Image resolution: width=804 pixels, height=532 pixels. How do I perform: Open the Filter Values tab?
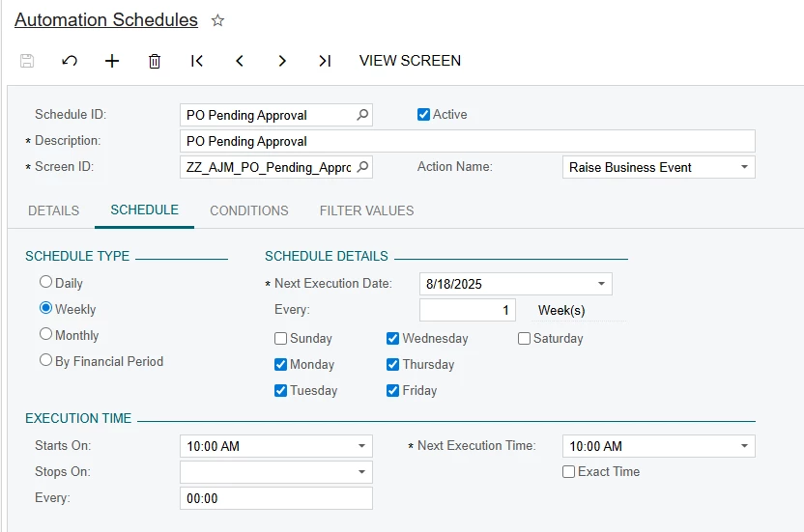(366, 210)
